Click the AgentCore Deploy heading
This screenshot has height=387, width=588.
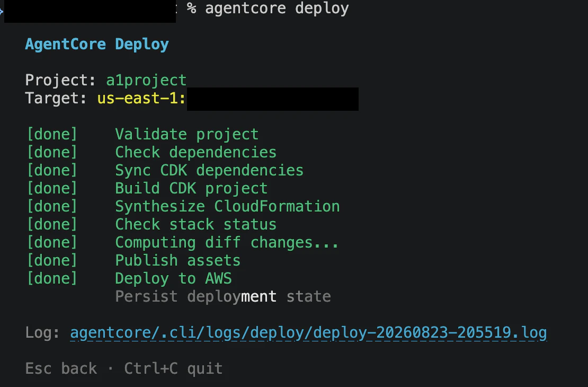click(x=97, y=45)
